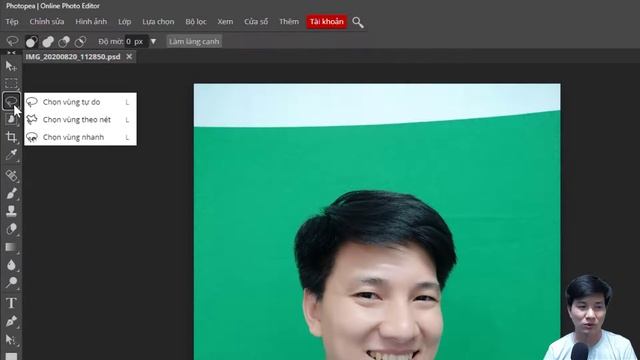This screenshot has height=360, width=640.
Task: Choose Chọn vùng tự do from flyout
Action: tap(80, 102)
